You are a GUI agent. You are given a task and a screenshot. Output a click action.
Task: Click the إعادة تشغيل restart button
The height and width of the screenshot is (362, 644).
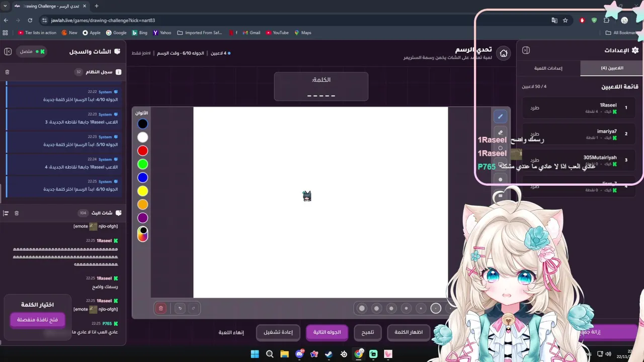coord(278,332)
